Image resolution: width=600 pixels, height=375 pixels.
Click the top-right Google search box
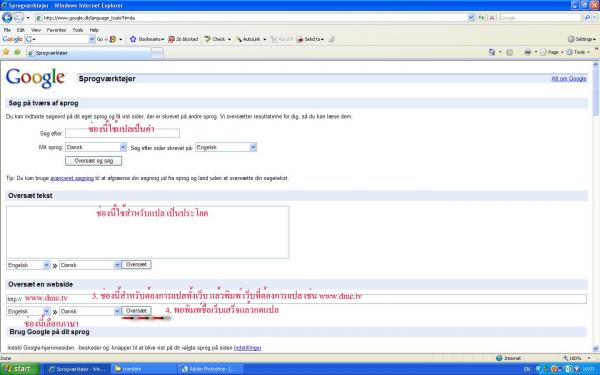coord(540,18)
